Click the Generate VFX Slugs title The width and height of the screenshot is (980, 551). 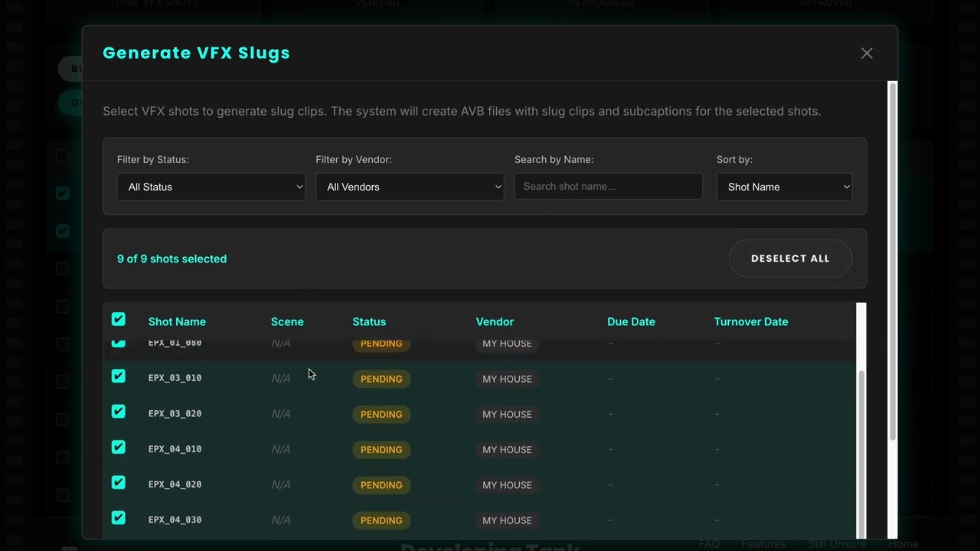coord(196,53)
